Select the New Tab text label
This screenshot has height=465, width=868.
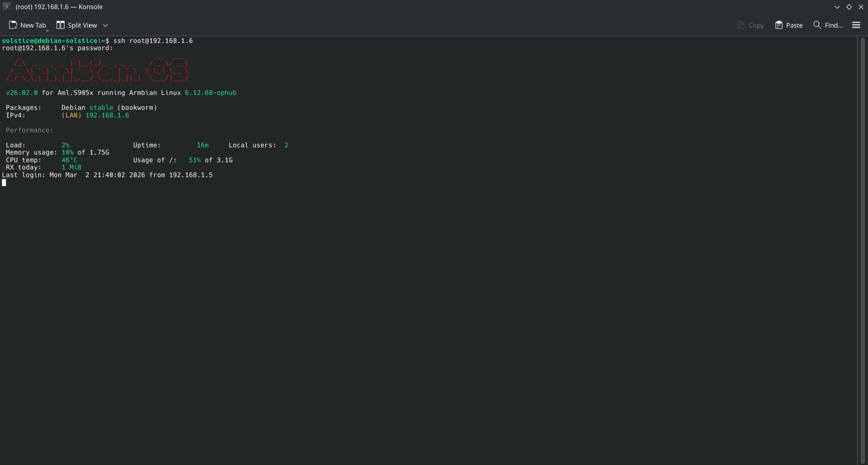33,25
